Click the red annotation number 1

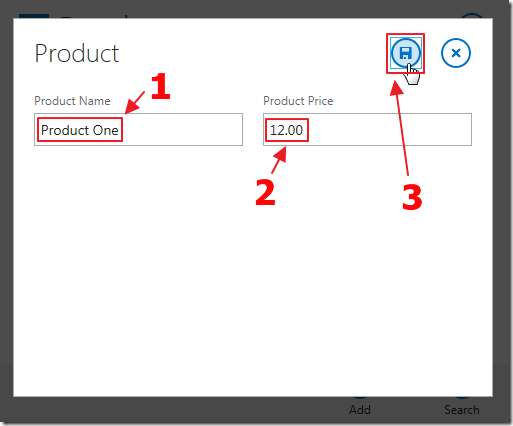pyautogui.click(x=160, y=87)
